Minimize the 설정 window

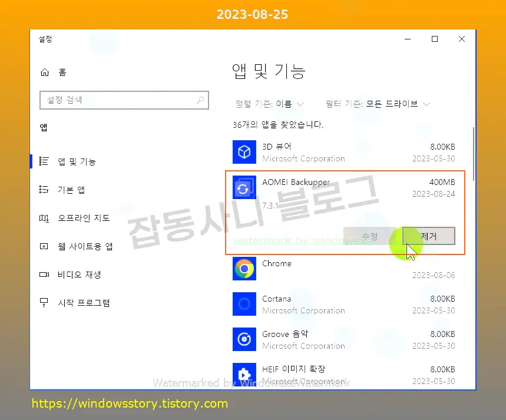408,39
